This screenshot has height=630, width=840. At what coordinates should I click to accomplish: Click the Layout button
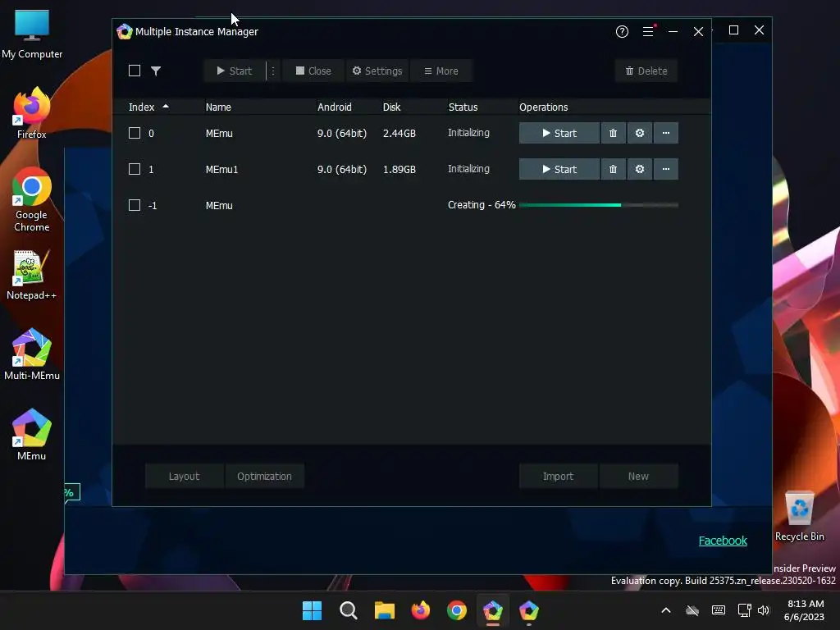pyautogui.click(x=184, y=477)
